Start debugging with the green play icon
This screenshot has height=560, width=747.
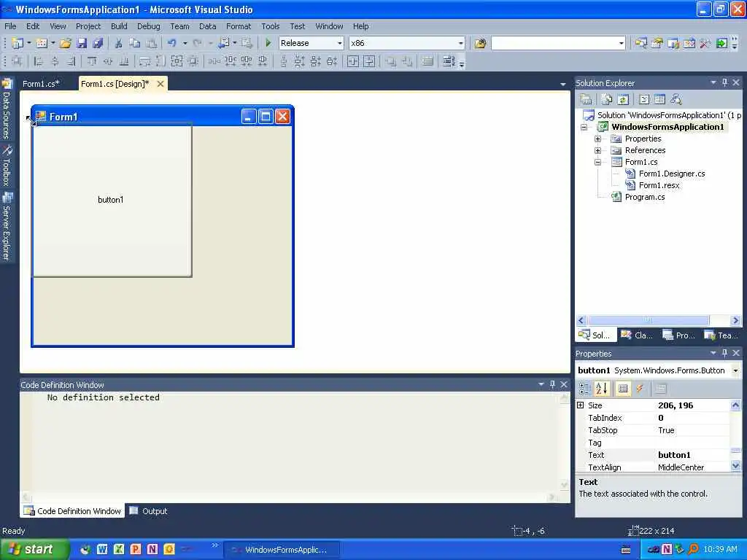pos(268,43)
